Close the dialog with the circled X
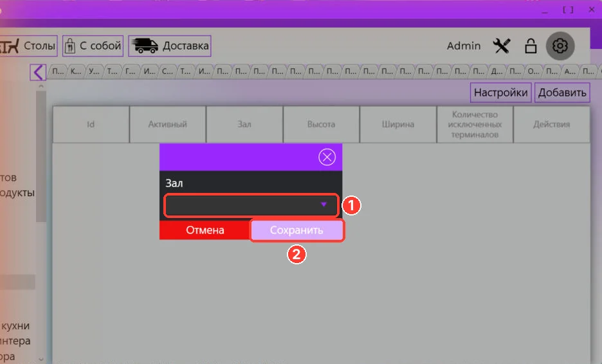 327,157
